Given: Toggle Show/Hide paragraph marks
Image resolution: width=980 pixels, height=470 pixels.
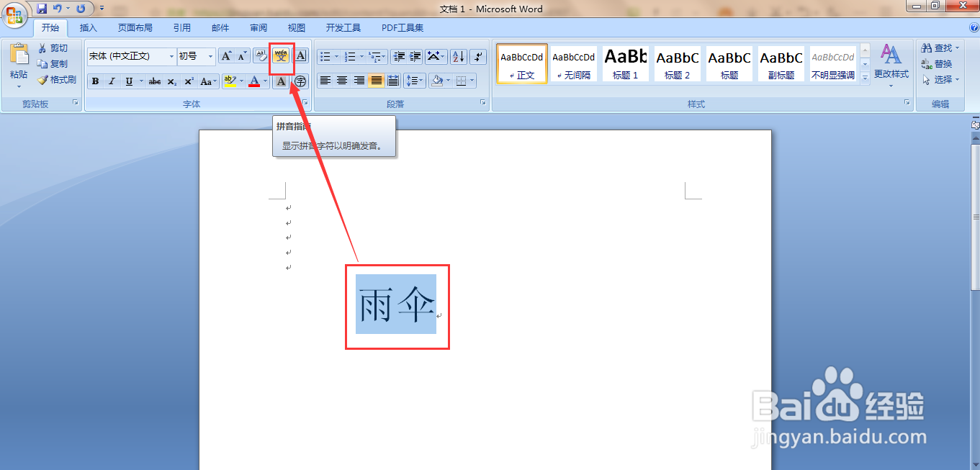Looking at the screenshot, I should click(477, 56).
